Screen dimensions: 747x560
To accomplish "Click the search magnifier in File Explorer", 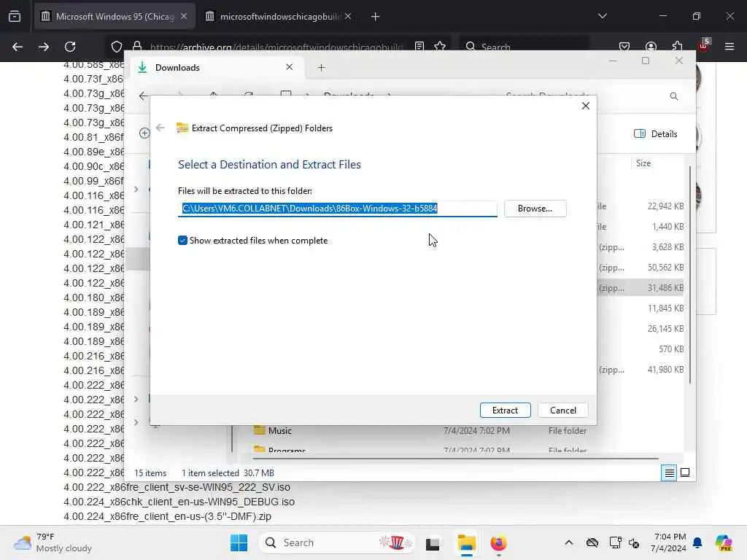I will (x=673, y=96).
